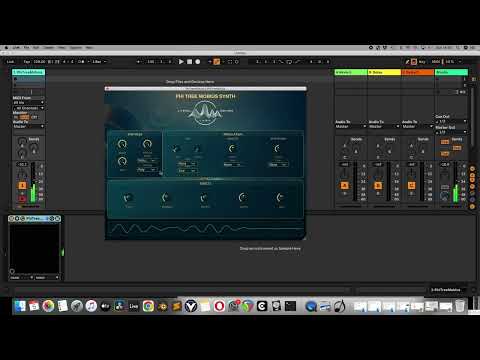Open the Create menu

click(48, 48)
